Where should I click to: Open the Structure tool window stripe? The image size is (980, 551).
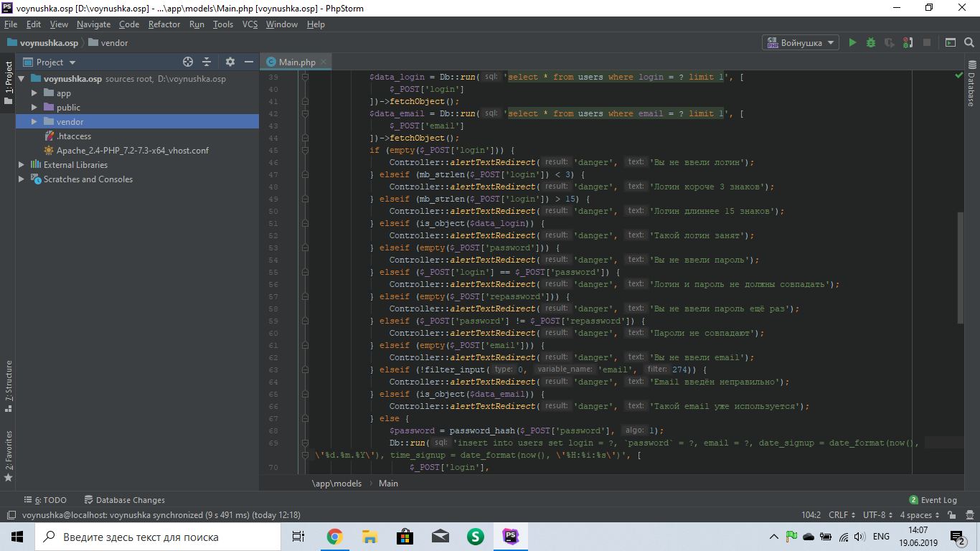tap(8, 385)
